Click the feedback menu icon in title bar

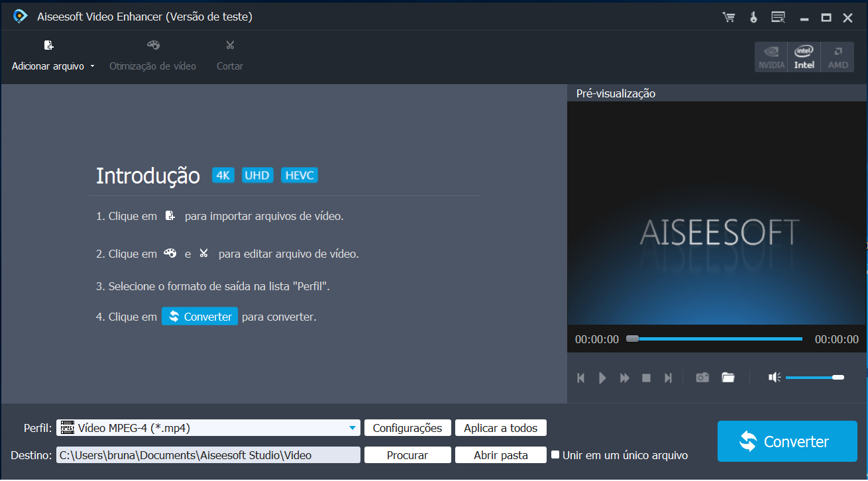pyautogui.click(x=778, y=18)
